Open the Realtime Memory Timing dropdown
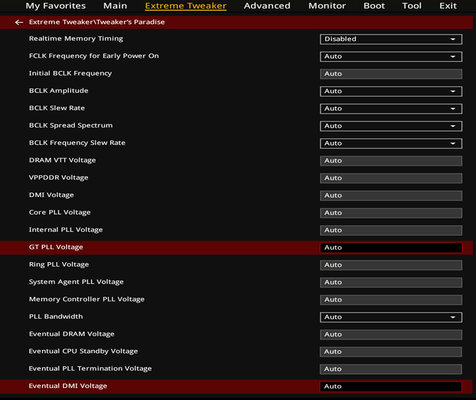476x400 pixels. point(391,39)
